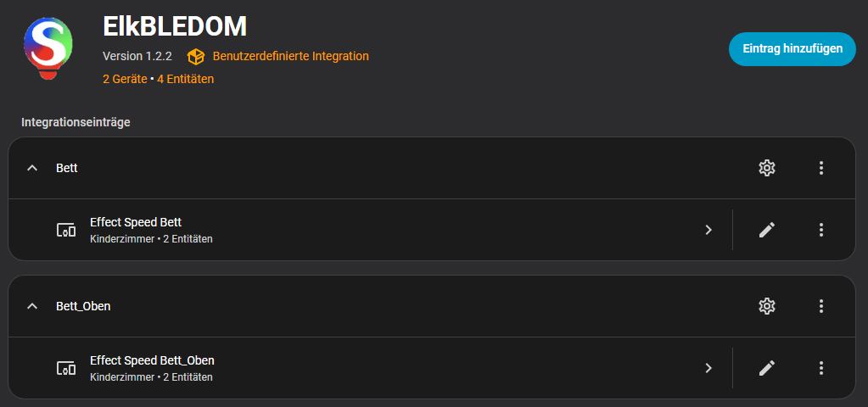Click the Eintrag hinzufügen button
Viewport: 868px width, 407px height.
point(792,49)
